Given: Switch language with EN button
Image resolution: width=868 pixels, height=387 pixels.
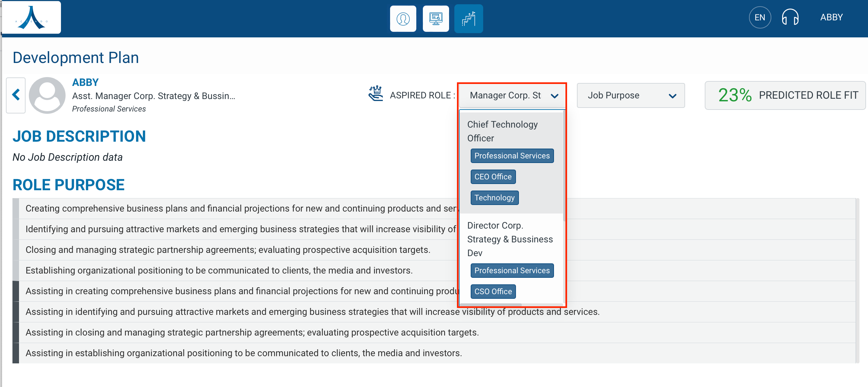Looking at the screenshot, I should pos(759,17).
